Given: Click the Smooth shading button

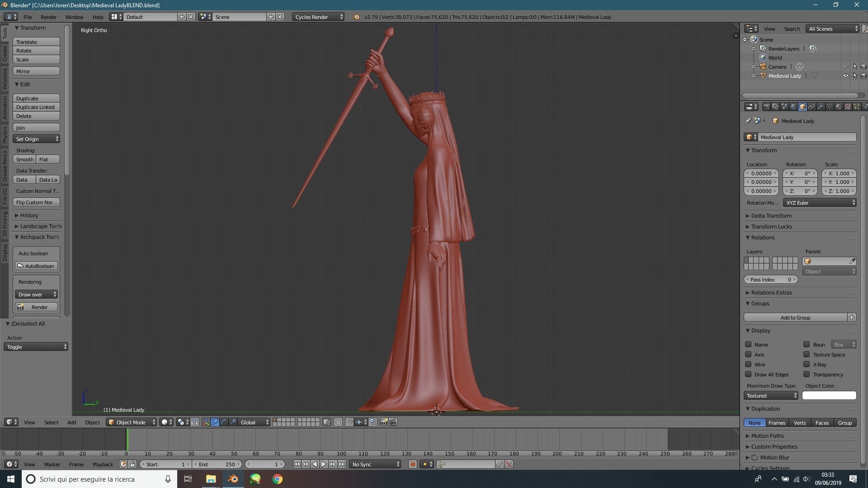Looking at the screenshot, I should tap(24, 159).
